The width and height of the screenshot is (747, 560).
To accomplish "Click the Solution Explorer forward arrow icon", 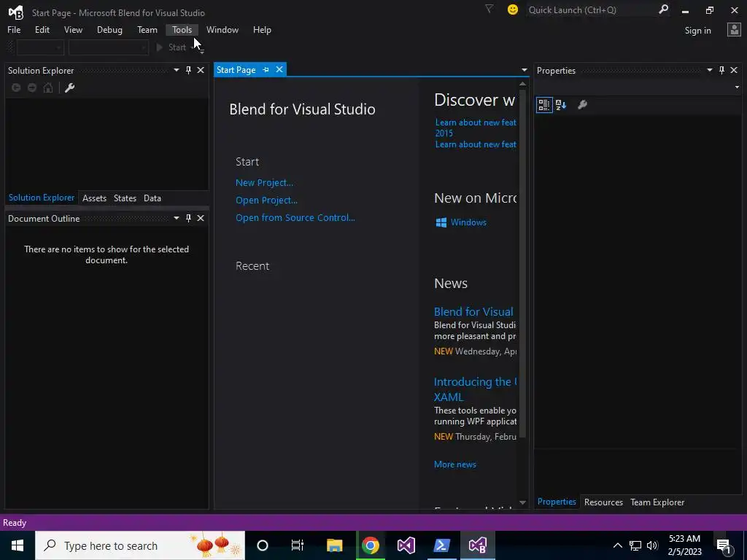I will pyautogui.click(x=32, y=87).
